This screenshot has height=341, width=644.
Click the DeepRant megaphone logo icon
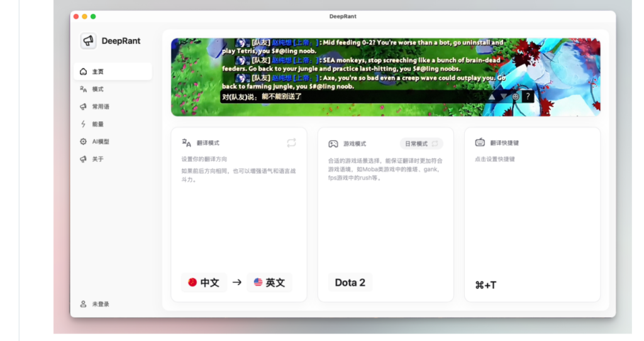(88, 41)
